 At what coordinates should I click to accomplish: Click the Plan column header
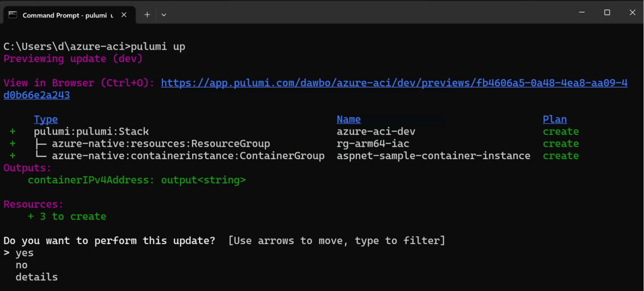pos(554,119)
